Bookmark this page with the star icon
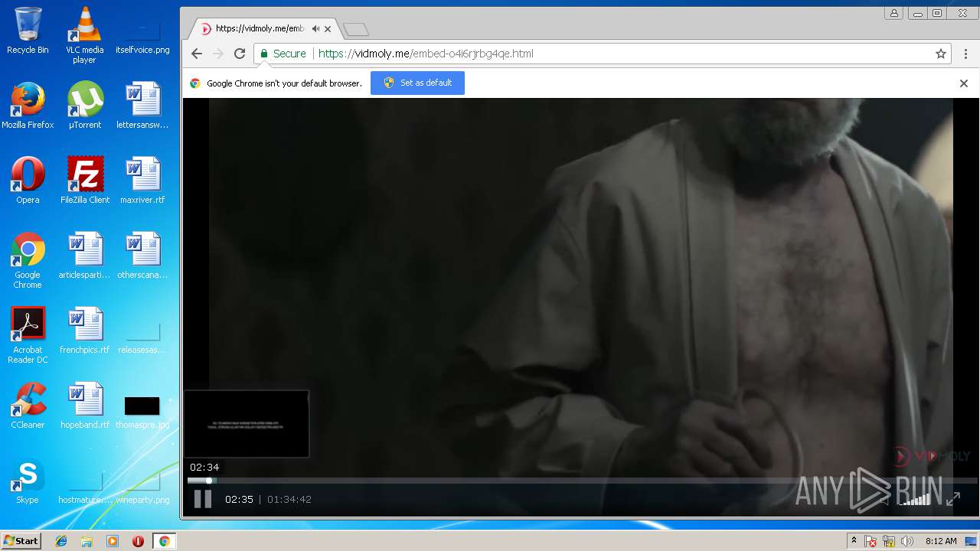This screenshot has width=980, height=551. (941, 54)
